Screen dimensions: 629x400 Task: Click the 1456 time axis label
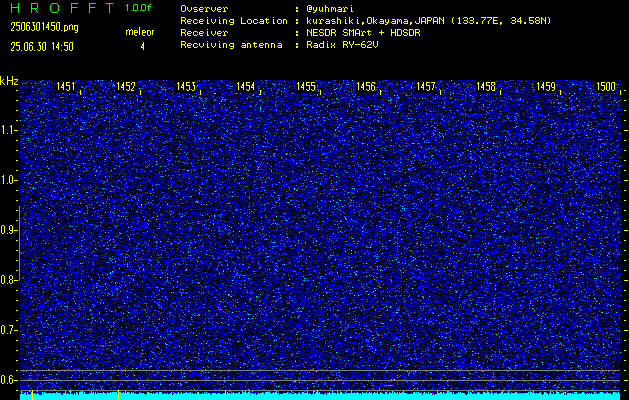366,86
